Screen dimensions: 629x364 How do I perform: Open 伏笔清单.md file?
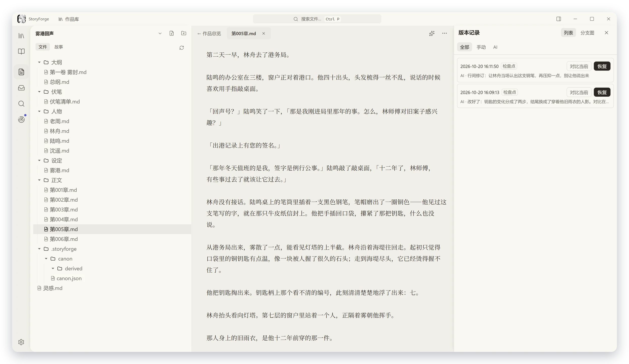click(112, 101)
